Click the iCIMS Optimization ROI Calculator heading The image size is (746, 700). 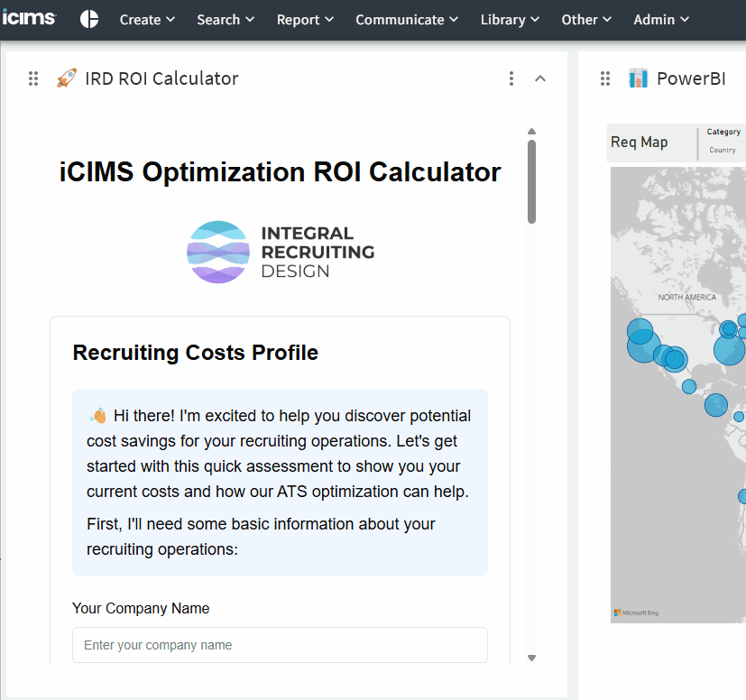(281, 171)
